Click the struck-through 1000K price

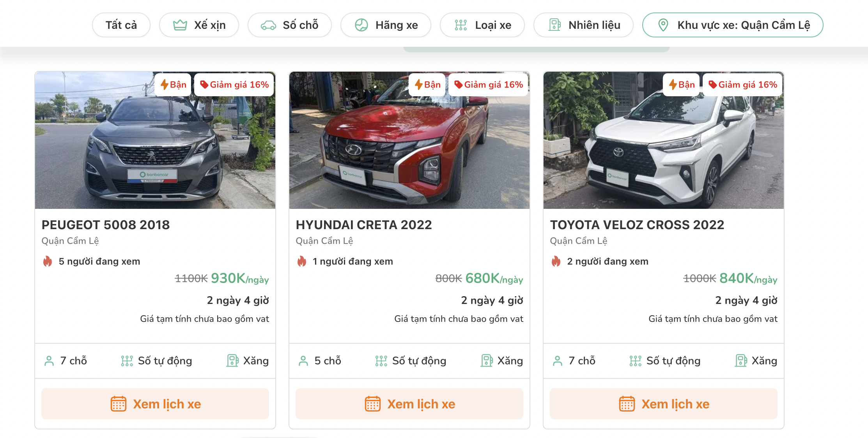[700, 279]
